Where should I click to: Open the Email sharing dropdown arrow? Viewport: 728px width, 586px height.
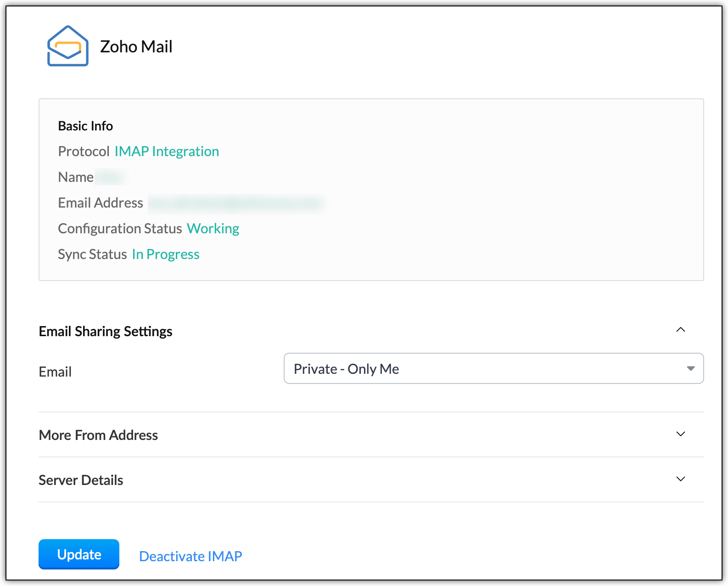pyautogui.click(x=690, y=368)
